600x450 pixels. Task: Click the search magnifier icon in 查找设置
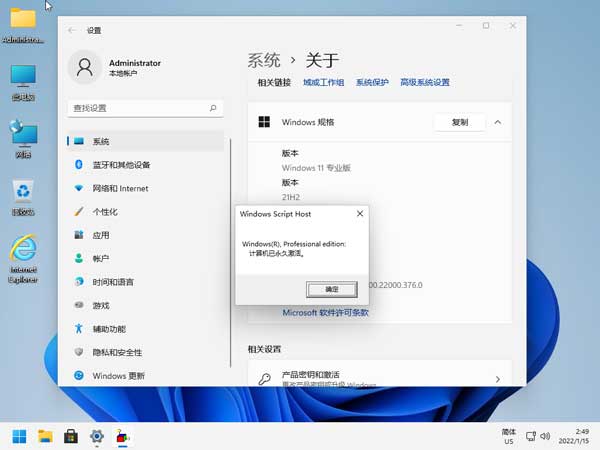pos(213,108)
